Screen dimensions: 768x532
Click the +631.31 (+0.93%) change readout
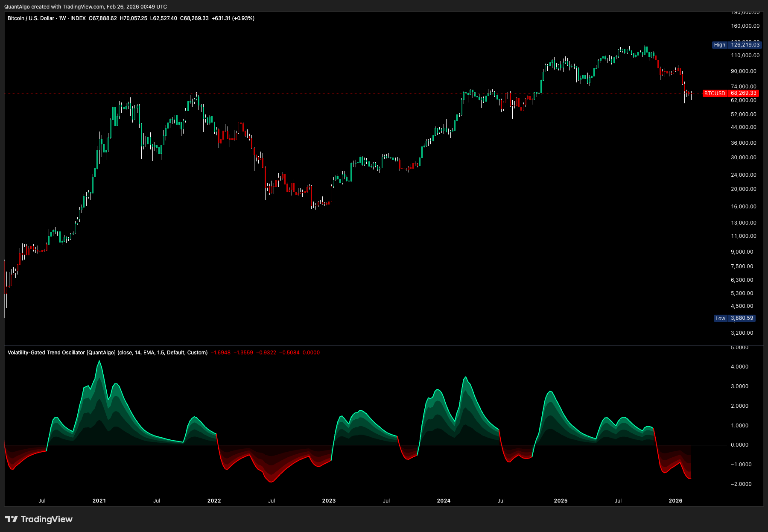233,18
